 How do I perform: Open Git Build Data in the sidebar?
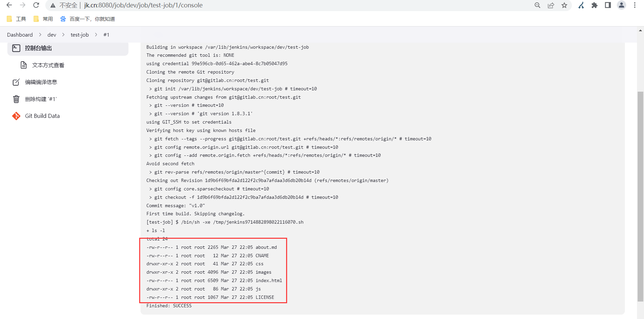pyautogui.click(x=42, y=116)
